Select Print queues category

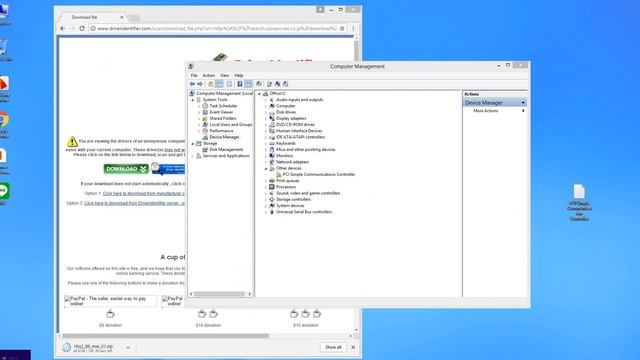click(288, 180)
